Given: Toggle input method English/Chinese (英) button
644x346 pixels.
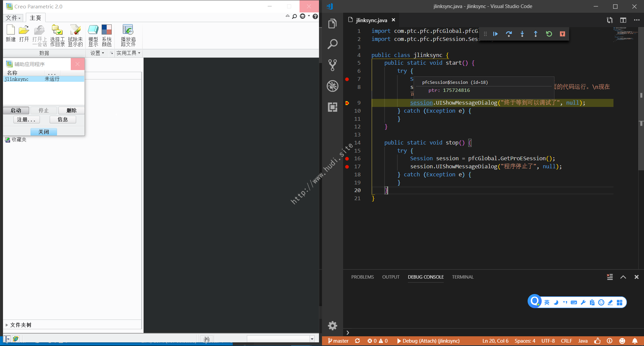Looking at the screenshot, I should pyautogui.click(x=547, y=302).
